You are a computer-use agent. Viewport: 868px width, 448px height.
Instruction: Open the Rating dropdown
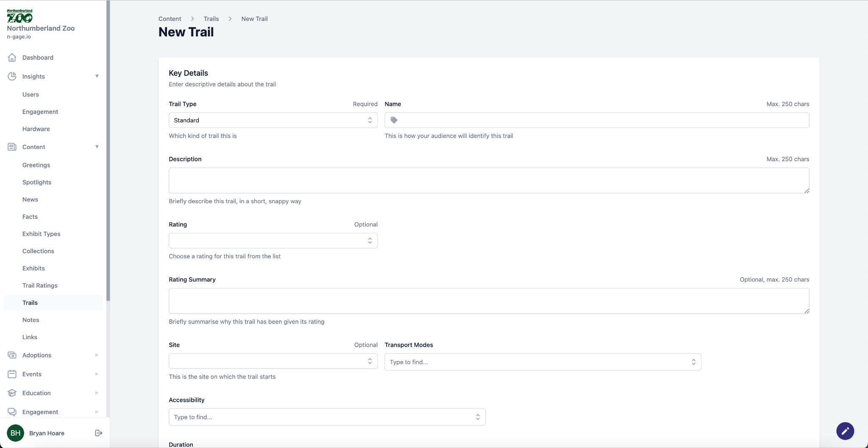(x=273, y=241)
